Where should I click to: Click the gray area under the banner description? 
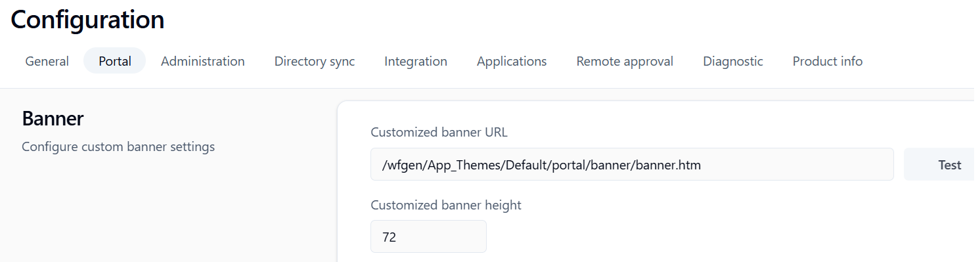pos(164,210)
